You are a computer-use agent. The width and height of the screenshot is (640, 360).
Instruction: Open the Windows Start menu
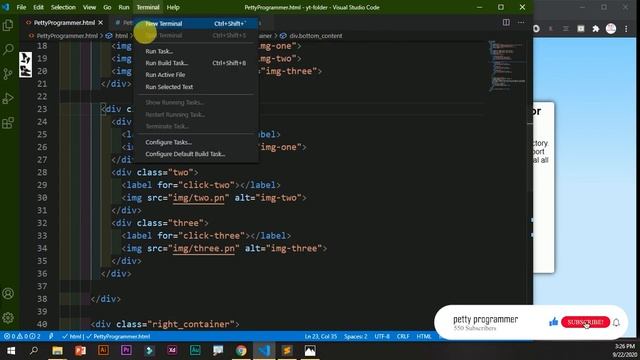point(11,351)
